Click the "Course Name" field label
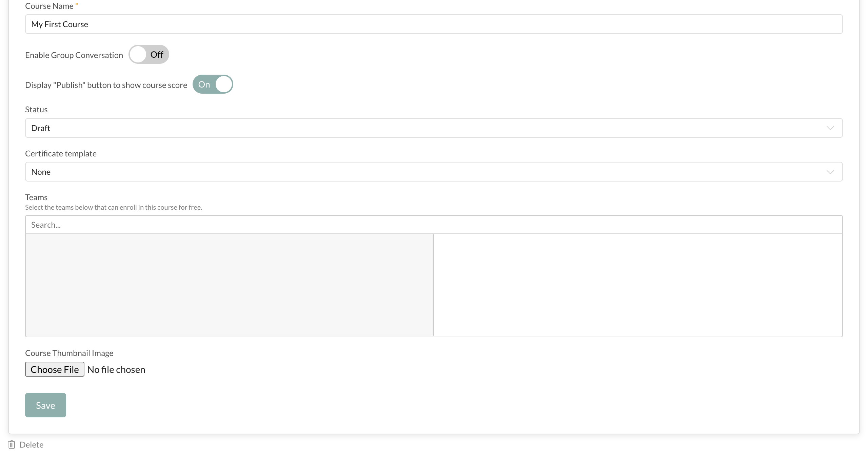868x454 pixels. (49, 6)
